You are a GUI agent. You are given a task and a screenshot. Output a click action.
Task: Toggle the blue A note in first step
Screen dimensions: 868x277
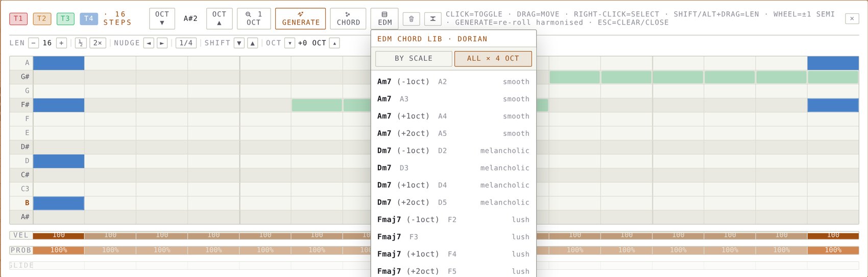[x=59, y=63]
